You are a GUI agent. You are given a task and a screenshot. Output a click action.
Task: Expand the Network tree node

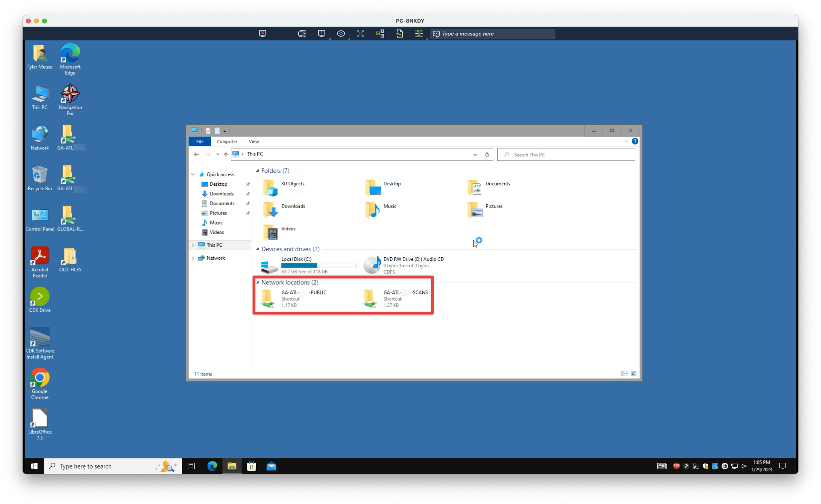pyautogui.click(x=193, y=258)
